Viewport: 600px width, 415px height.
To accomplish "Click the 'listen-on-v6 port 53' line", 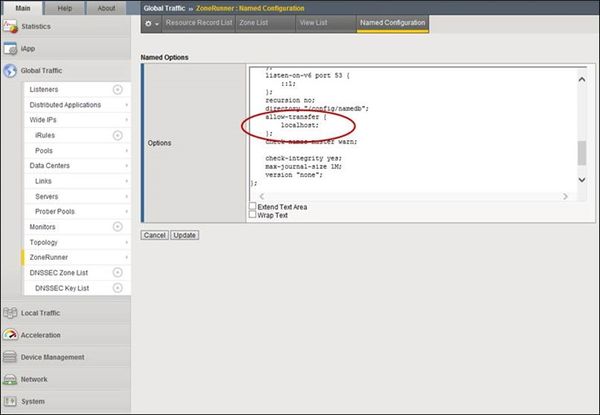I will (307, 75).
